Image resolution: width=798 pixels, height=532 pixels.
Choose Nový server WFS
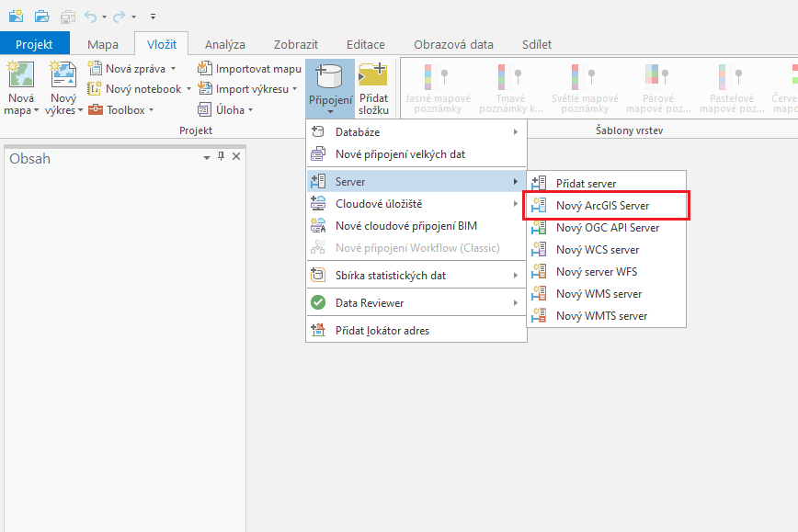point(607,272)
